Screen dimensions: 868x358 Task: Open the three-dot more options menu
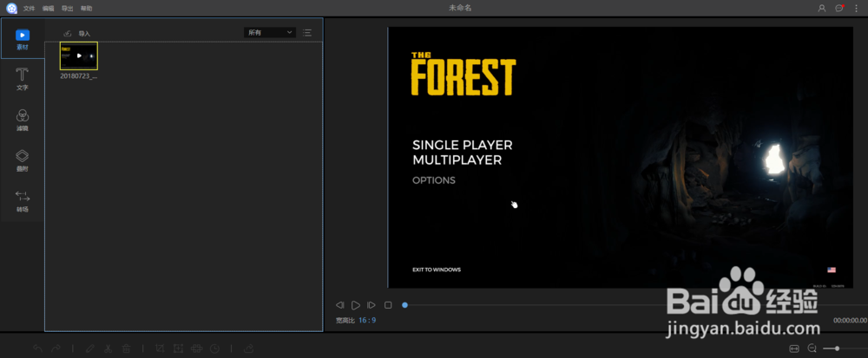pos(856,9)
